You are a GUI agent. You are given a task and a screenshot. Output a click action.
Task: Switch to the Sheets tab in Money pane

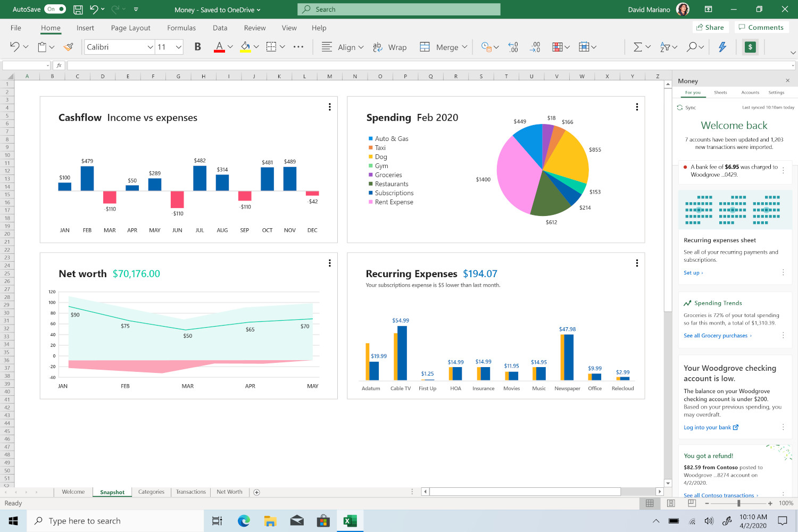point(720,93)
